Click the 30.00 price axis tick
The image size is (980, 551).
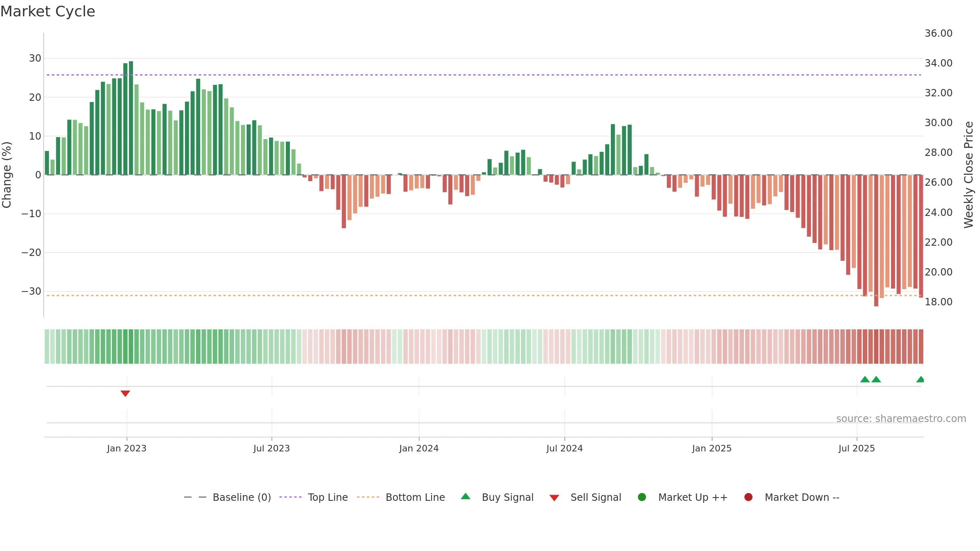[939, 123]
